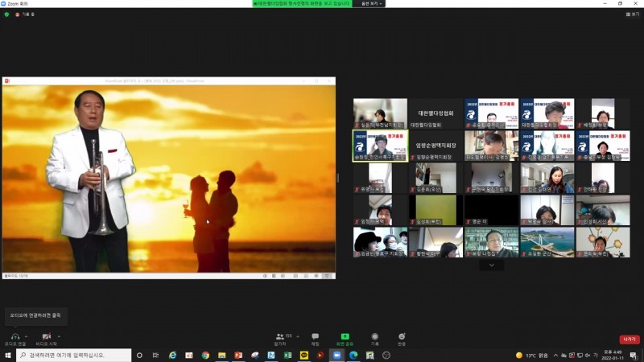This screenshot has width=644, height=362.
Task: Select the bridge landscape participant thumbnail
Action: click(547, 242)
